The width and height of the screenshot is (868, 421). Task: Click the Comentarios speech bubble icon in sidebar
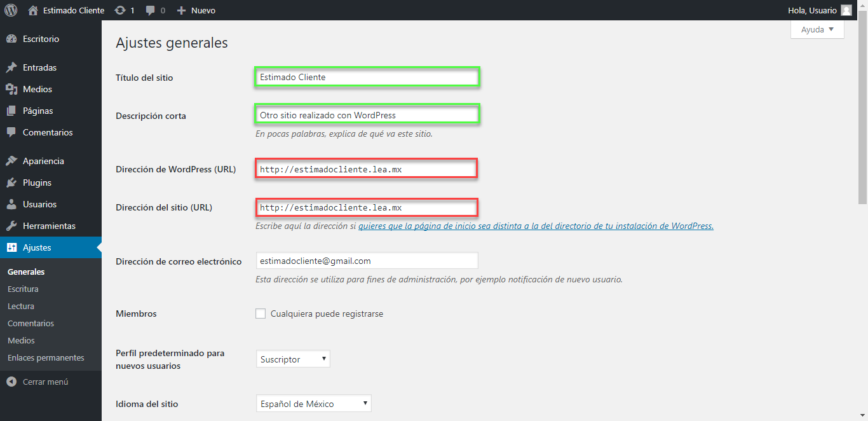tap(11, 132)
